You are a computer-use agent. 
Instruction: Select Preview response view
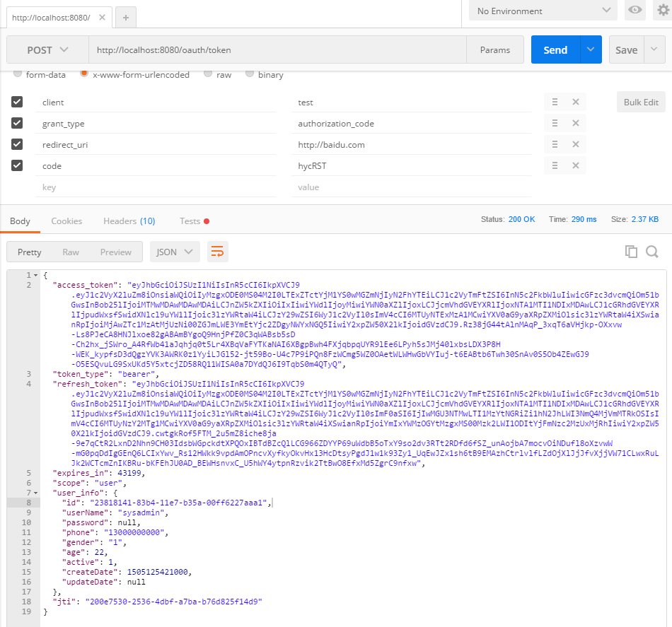click(116, 252)
